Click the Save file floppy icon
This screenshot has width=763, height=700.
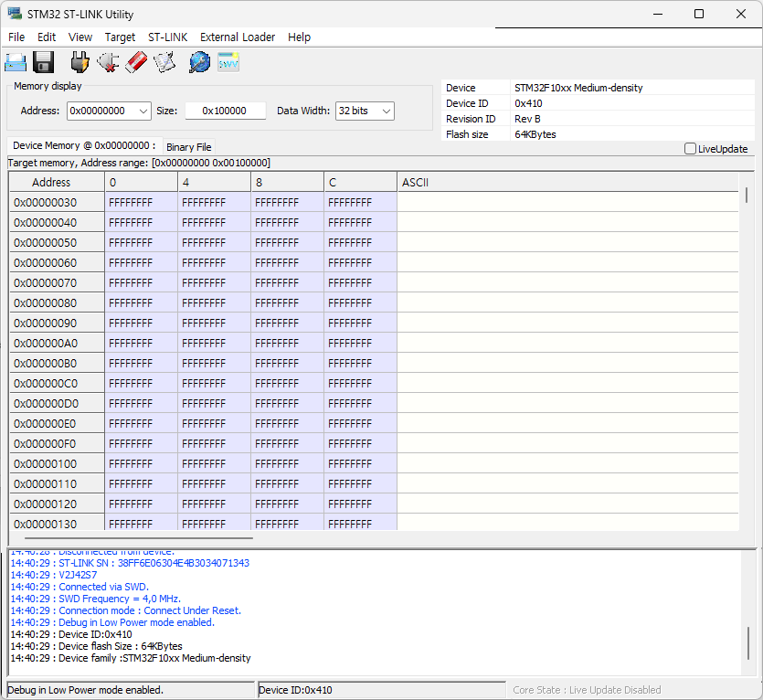click(43, 62)
